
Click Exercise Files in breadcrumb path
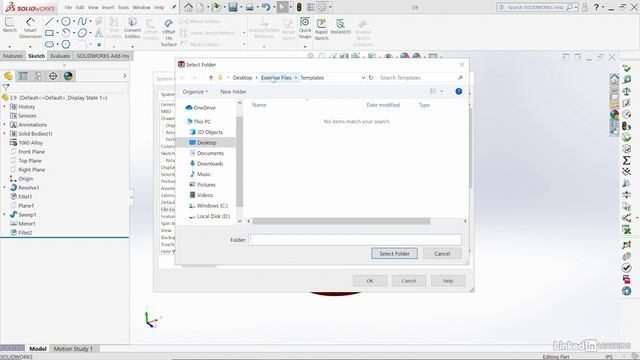coord(276,78)
